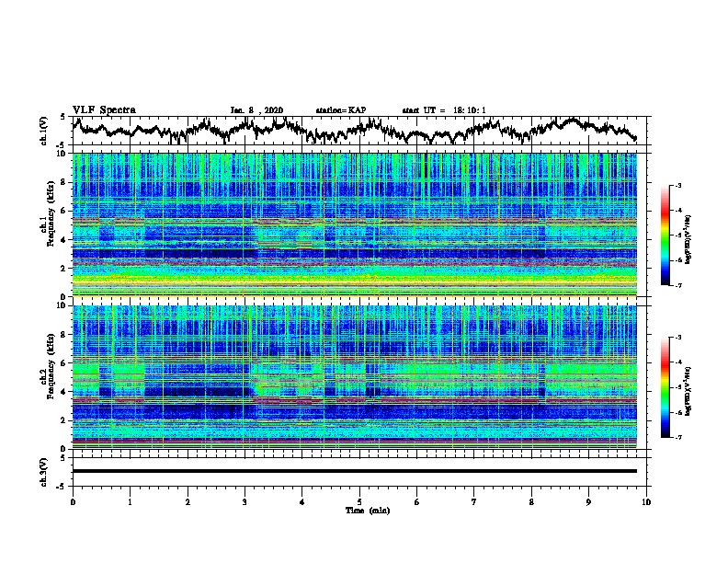This screenshot has height=563, width=728.
Task: Click the "-7" label on ch.1 color scale
Action: click(x=678, y=285)
